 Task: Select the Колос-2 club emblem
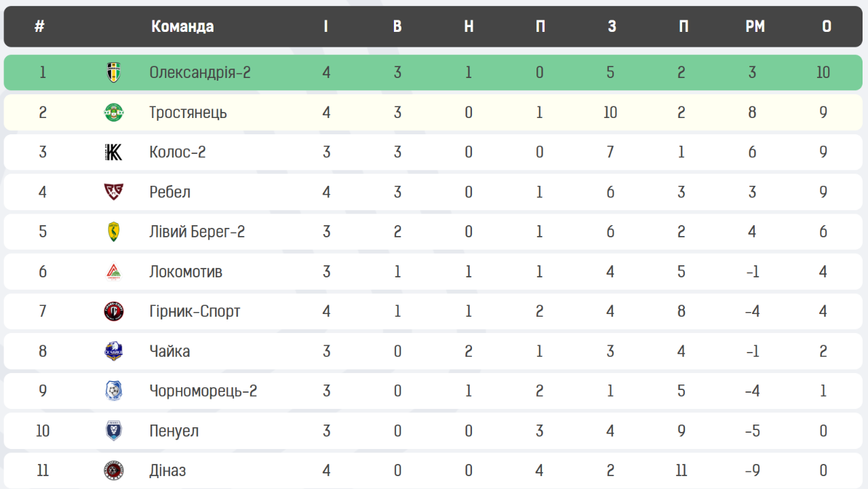(113, 152)
